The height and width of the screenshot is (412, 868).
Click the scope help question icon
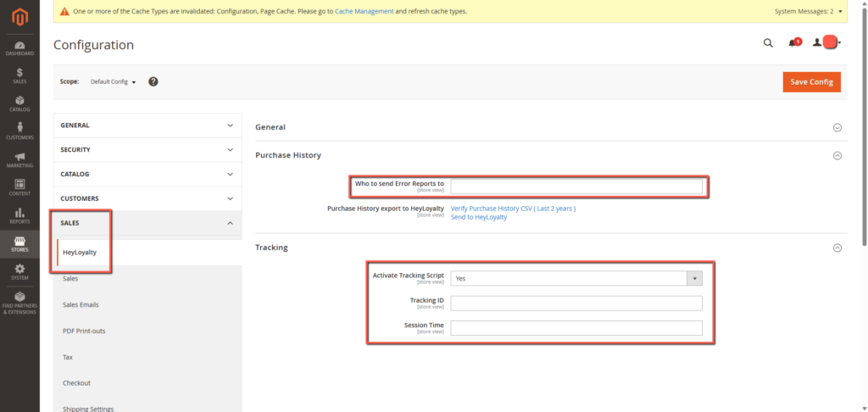click(153, 81)
